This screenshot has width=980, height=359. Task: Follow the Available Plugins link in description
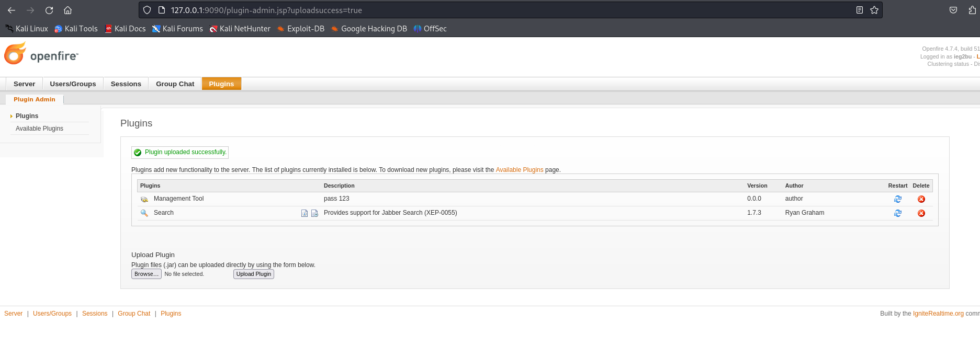pyautogui.click(x=519, y=170)
